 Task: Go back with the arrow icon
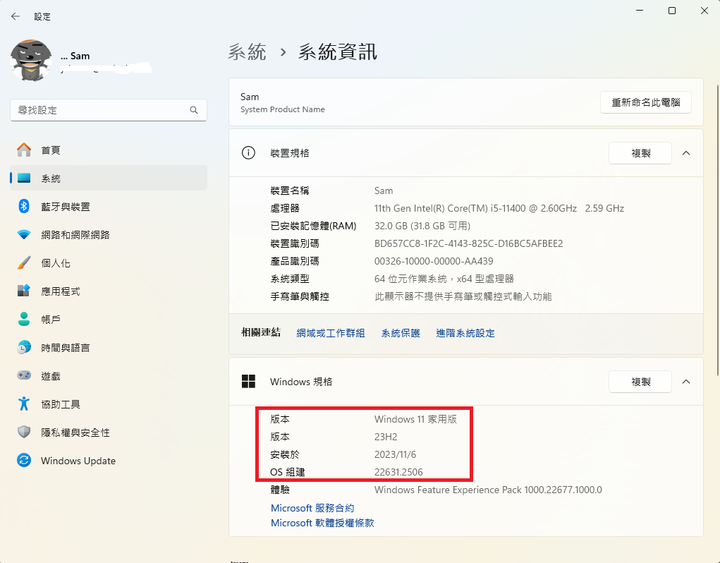coord(15,17)
